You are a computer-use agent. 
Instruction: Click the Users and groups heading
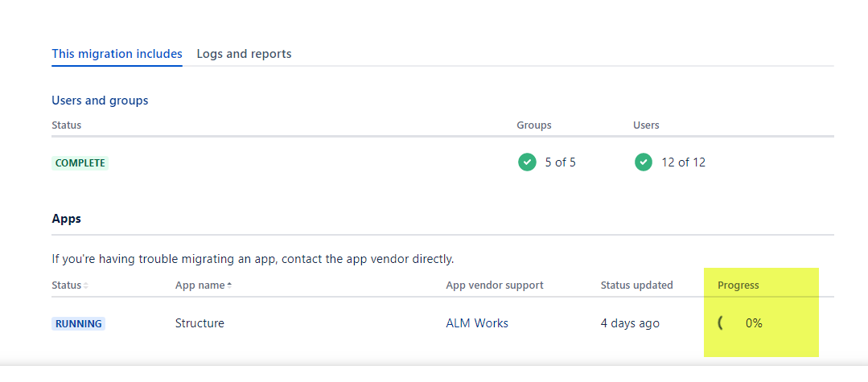(100, 101)
